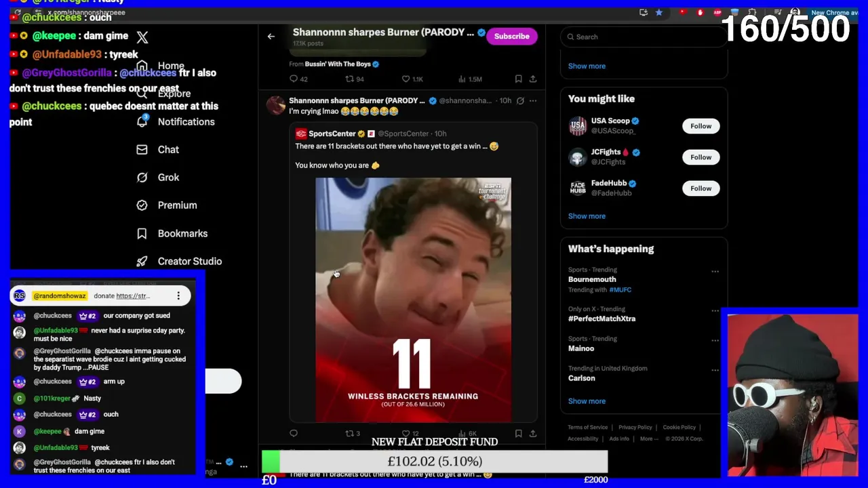Open the Privacy Policy footer link
868x488 pixels.
635,428
